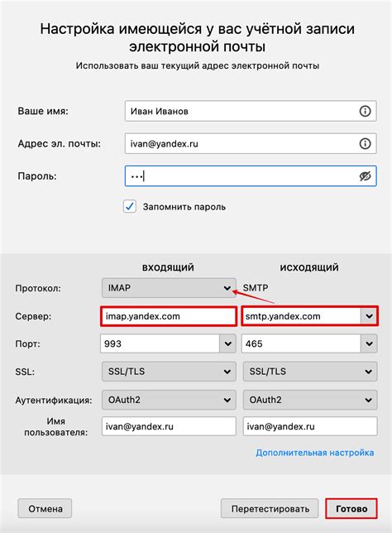Click the Пароль input field
The height and width of the screenshot is (533, 392).
click(x=251, y=176)
